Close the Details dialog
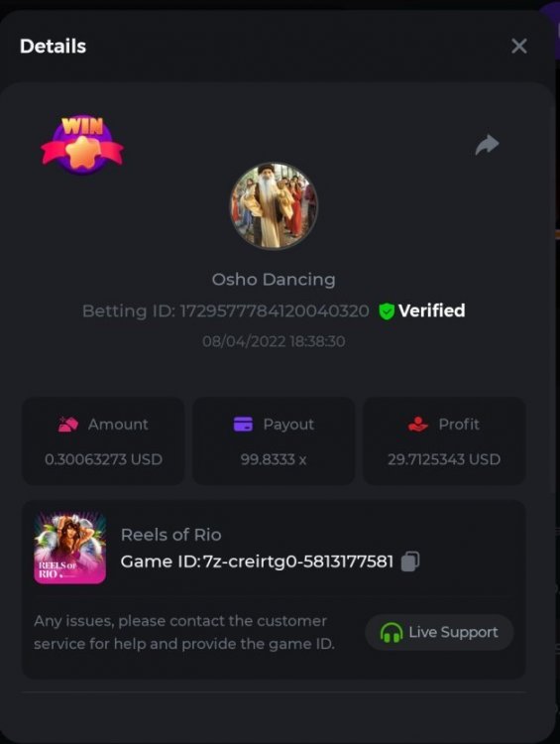 pyautogui.click(x=518, y=46)
